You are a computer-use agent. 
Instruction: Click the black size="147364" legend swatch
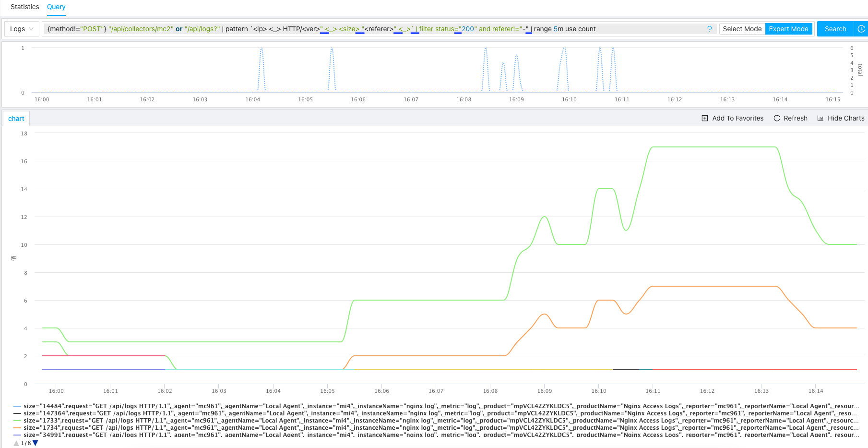[x=17, y=413]
